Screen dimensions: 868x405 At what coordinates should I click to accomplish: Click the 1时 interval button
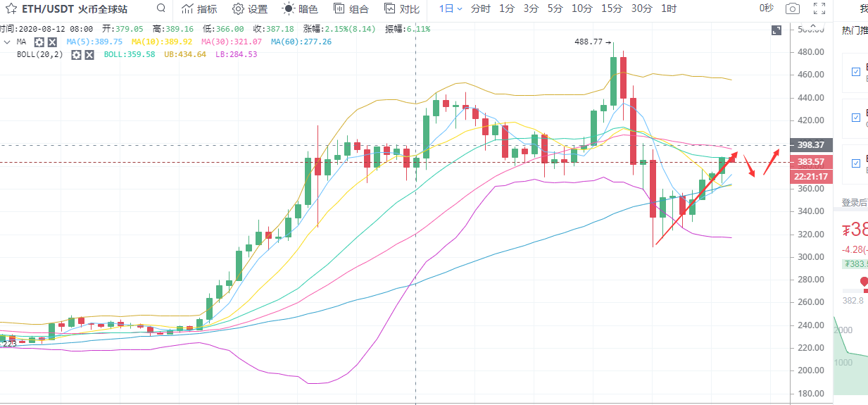669,9
